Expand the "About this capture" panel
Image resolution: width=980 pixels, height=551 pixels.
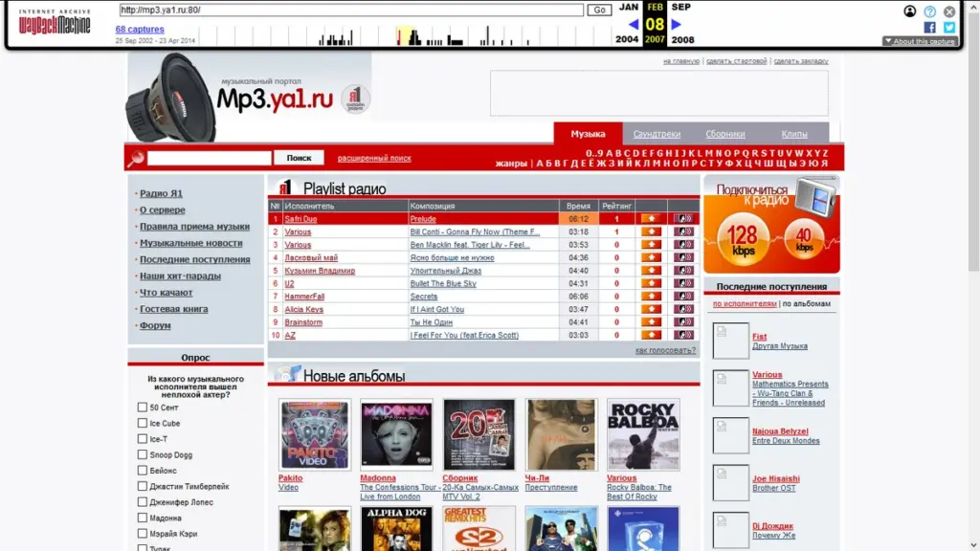click(918, 41)
